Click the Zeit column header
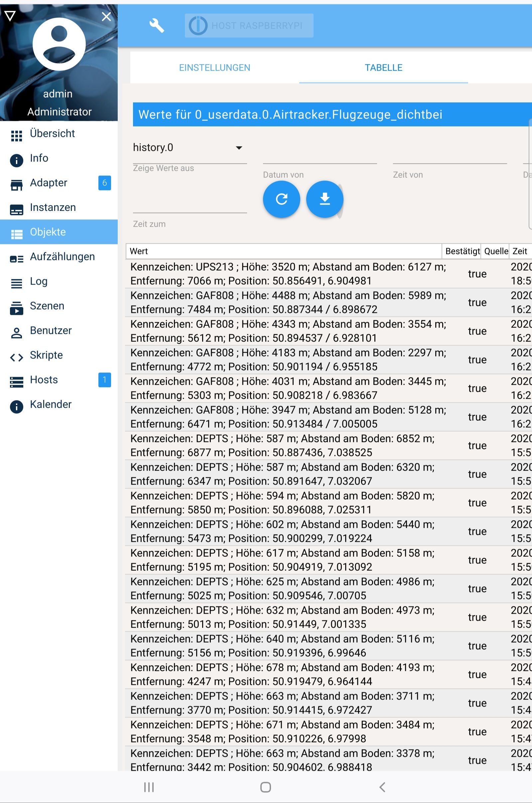The height and width of the screenshot is (803, 532). pos(520,251)
